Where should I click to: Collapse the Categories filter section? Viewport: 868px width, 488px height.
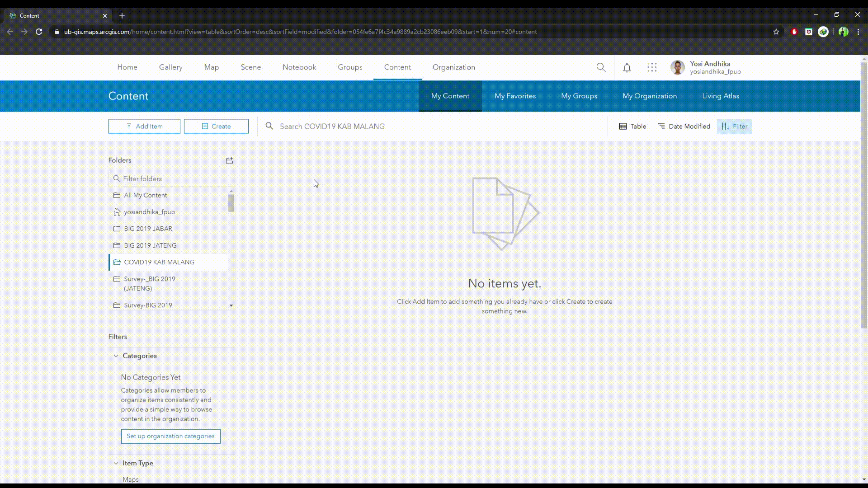tap(116, 356)
